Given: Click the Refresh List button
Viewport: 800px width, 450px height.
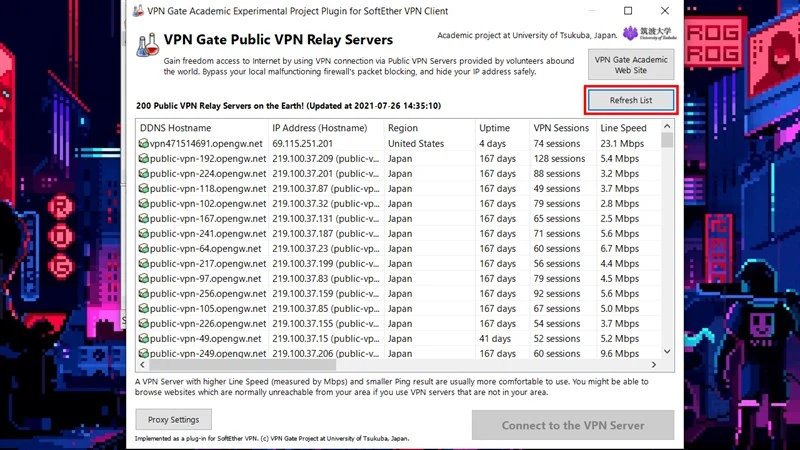Looking at the screenshot, I should click(x=631, y=100).
